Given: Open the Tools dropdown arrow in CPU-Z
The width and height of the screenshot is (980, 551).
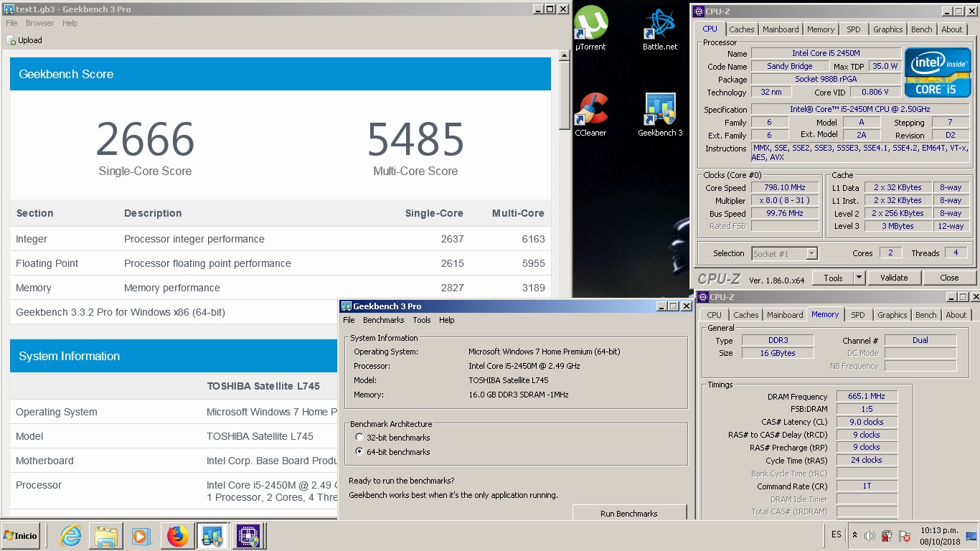Looking at the screenshot, I should click(x=859, y=278).
